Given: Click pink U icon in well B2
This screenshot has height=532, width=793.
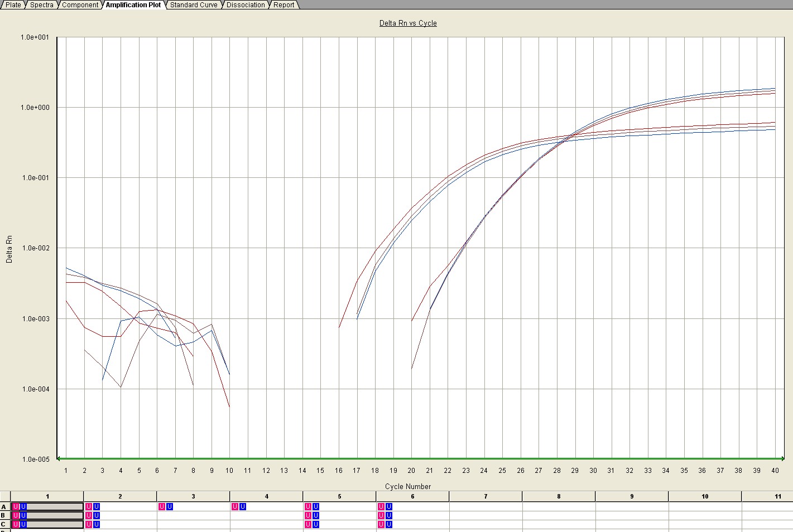Looking at the screenshot, I should [89, 516].
